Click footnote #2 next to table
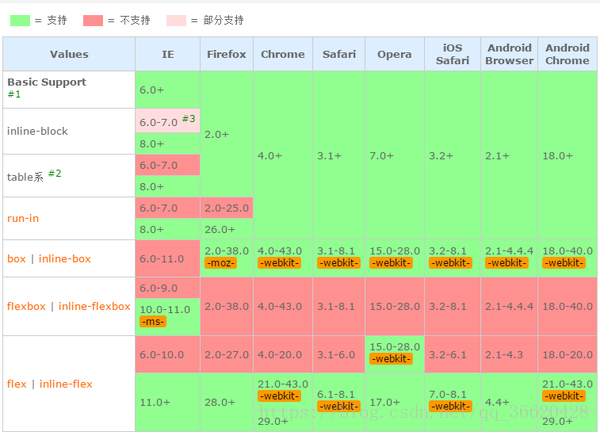This screenshot has width=600, height=432. pos(55,174)
